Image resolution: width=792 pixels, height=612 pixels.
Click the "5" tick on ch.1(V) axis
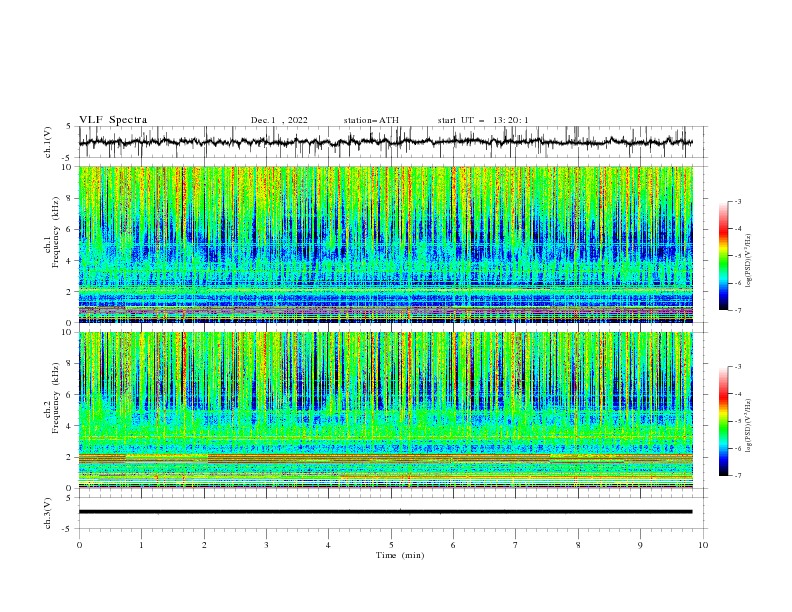pyautogui.click(x=69, y=127)
